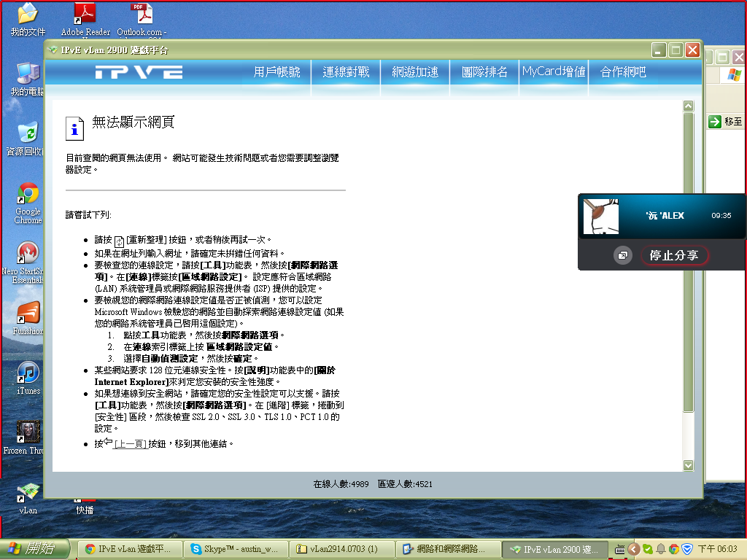Click the [上一頁] back link
Viewport: 747px width, 560px height.
point(130,443)
